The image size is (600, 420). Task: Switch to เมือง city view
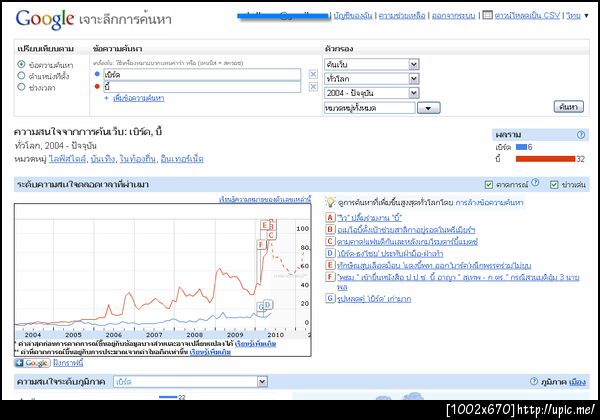coord(577,382)
